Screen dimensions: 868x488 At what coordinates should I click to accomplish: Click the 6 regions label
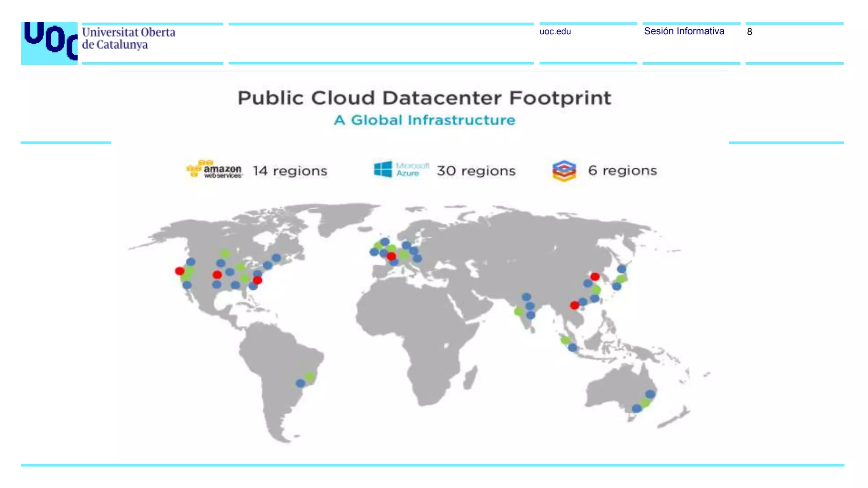[x=622, y=170]
